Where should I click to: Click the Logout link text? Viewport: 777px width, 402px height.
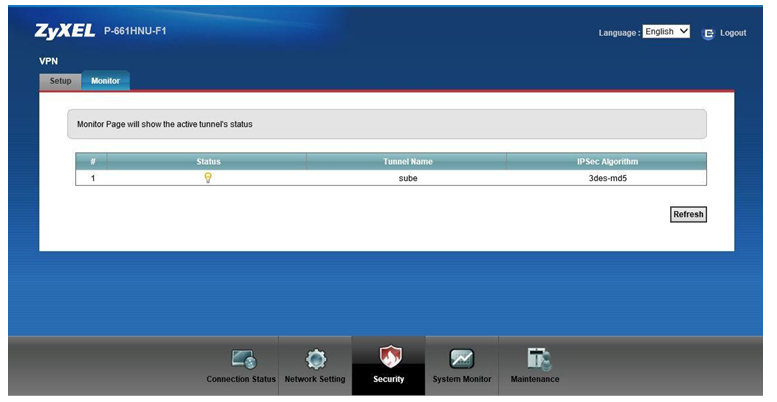click(733, 33)
